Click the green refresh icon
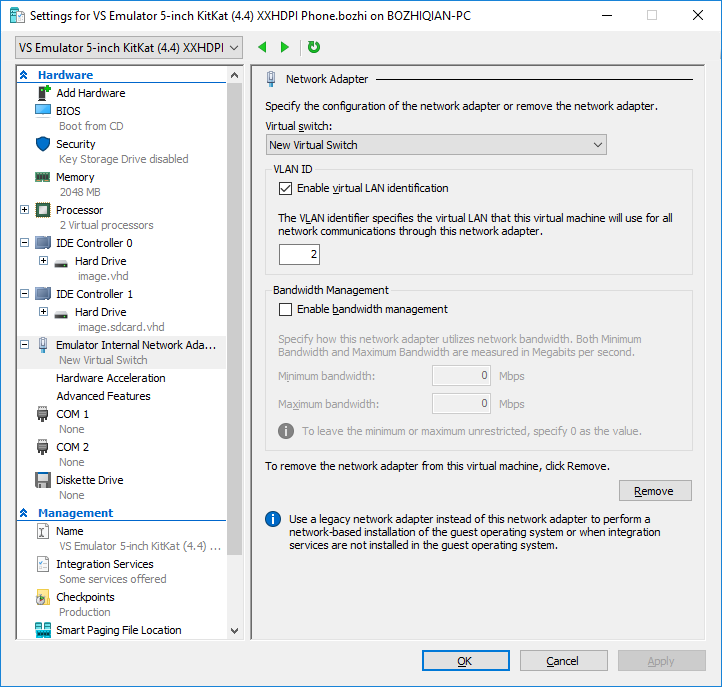 [314, 47]
